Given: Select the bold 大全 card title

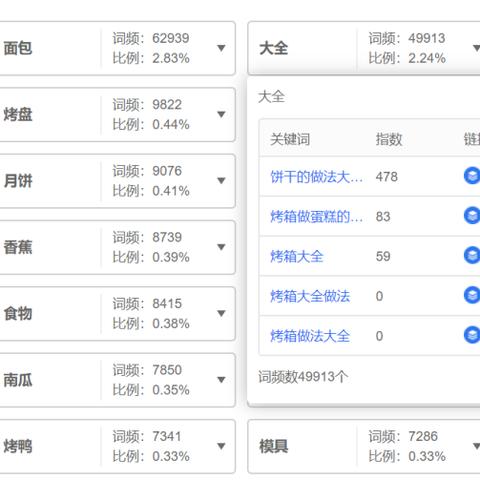Looking at the screenshot, I should point(274,48).
